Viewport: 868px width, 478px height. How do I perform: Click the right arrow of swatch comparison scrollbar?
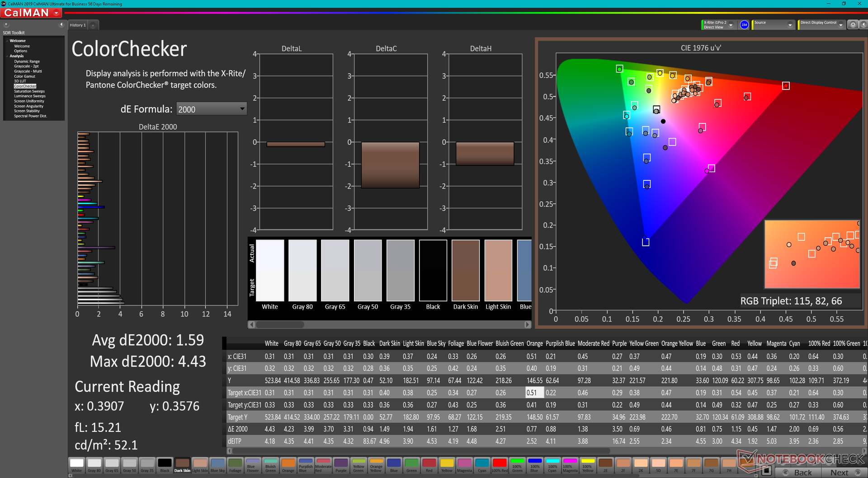pyautogui.click(x=527, y=324)
